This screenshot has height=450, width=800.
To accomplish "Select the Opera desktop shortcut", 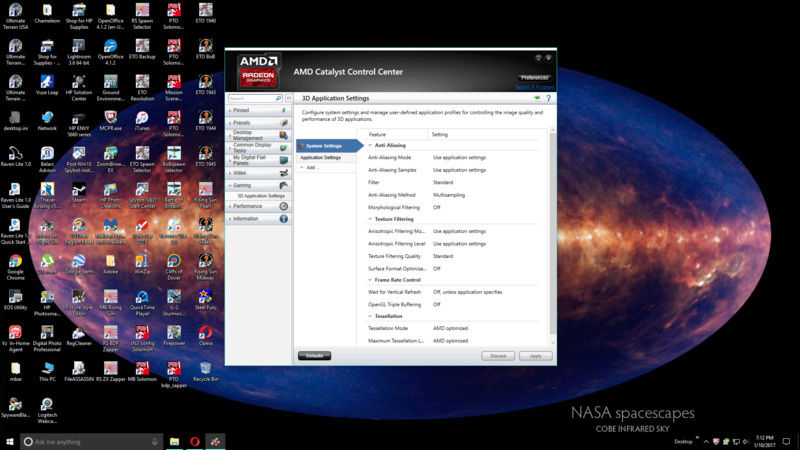I will 206,336.
